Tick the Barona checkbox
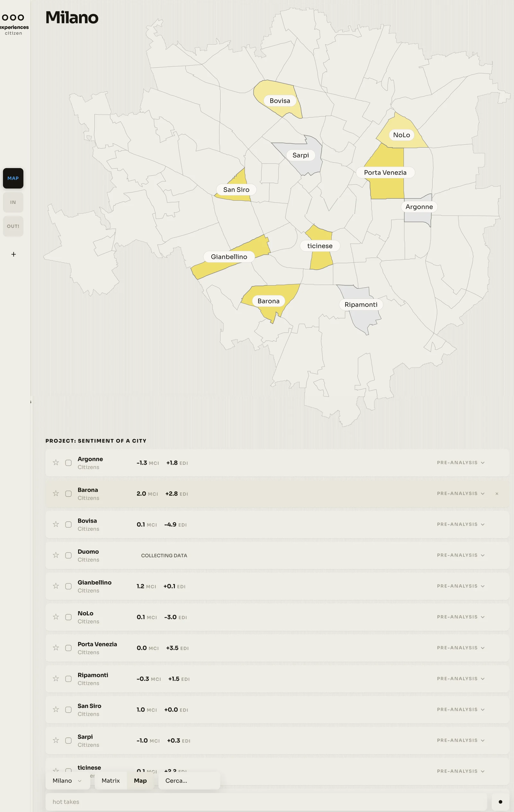 tap(68, 494)
